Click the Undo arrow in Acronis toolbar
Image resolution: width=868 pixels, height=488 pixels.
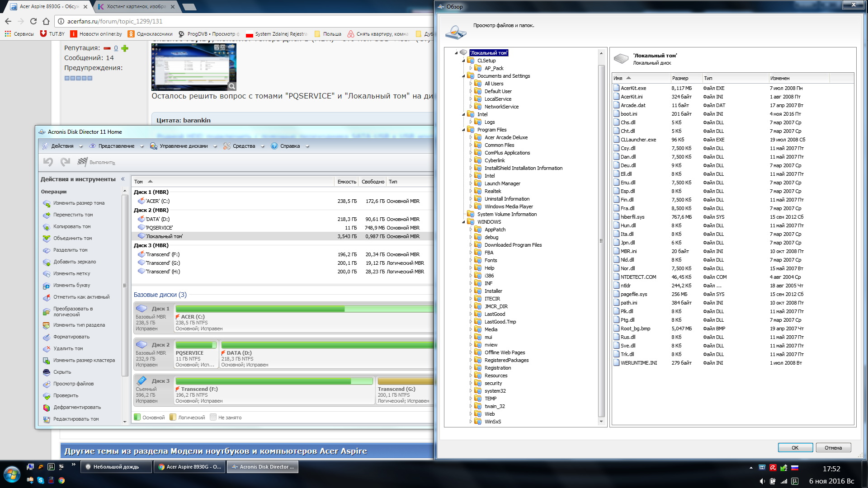click(48, 162)
